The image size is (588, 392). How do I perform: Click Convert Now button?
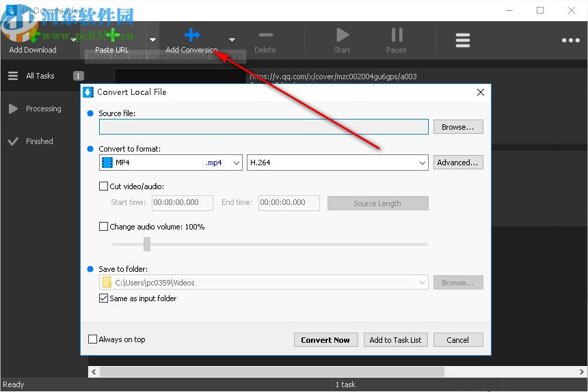coord(325,340)
